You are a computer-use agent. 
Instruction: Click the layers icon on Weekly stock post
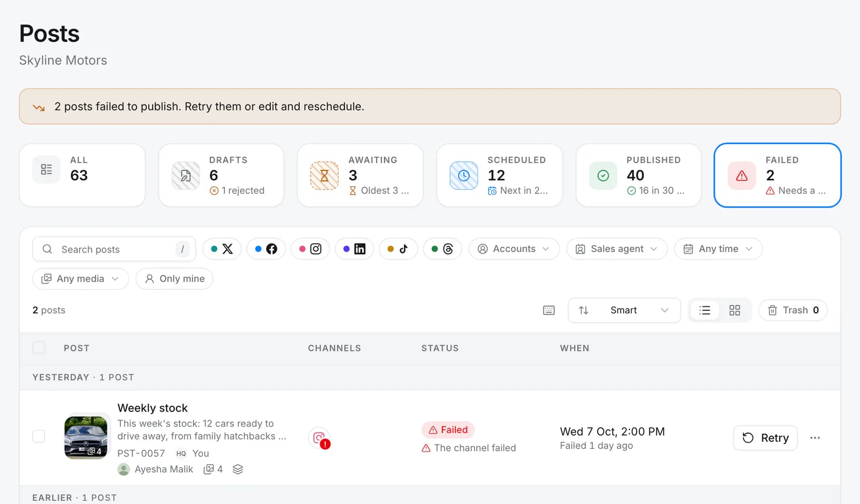coord(238,469)
